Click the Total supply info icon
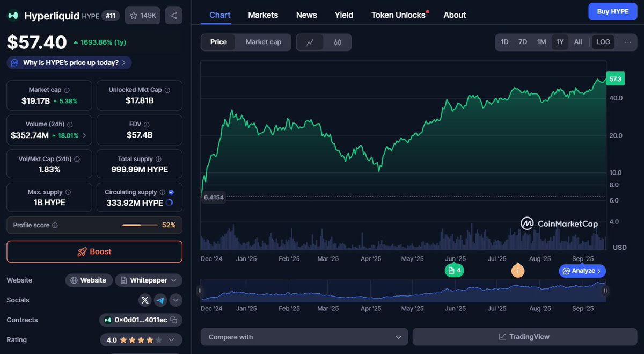 click(x=158, y=159)
